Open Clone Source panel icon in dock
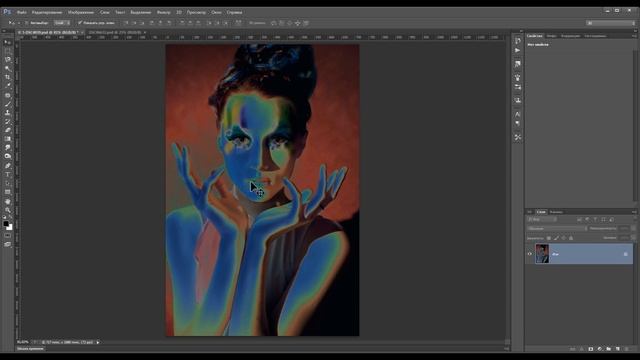The width and height of the screenshot is (640, 360). coord(518,100)
